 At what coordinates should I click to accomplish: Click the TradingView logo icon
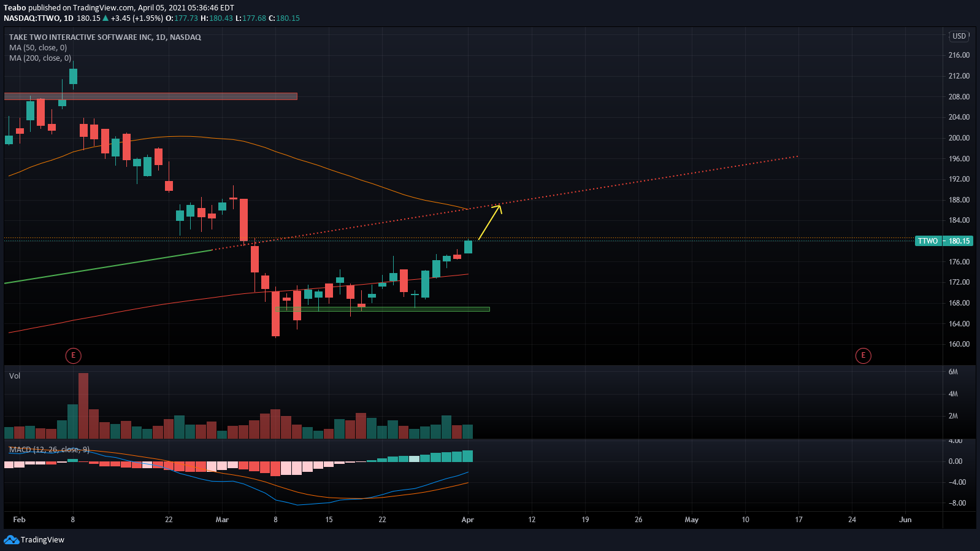11,540
